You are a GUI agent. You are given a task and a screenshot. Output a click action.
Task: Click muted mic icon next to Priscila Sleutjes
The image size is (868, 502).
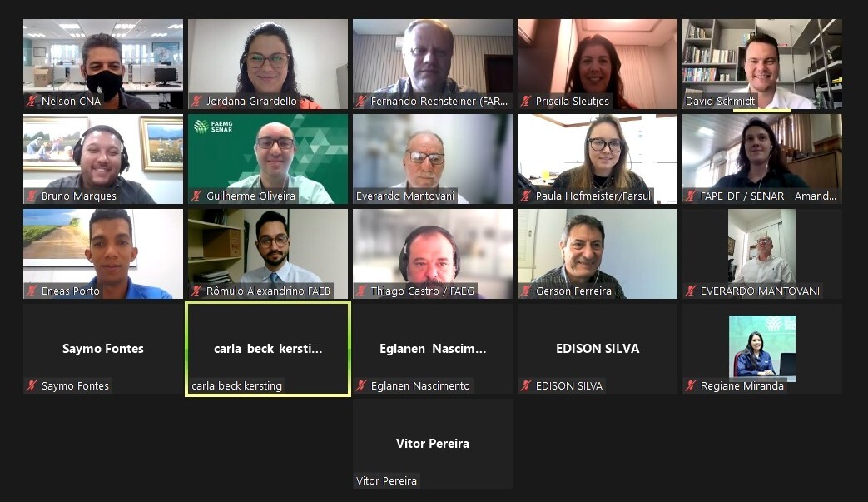point(526,102)
